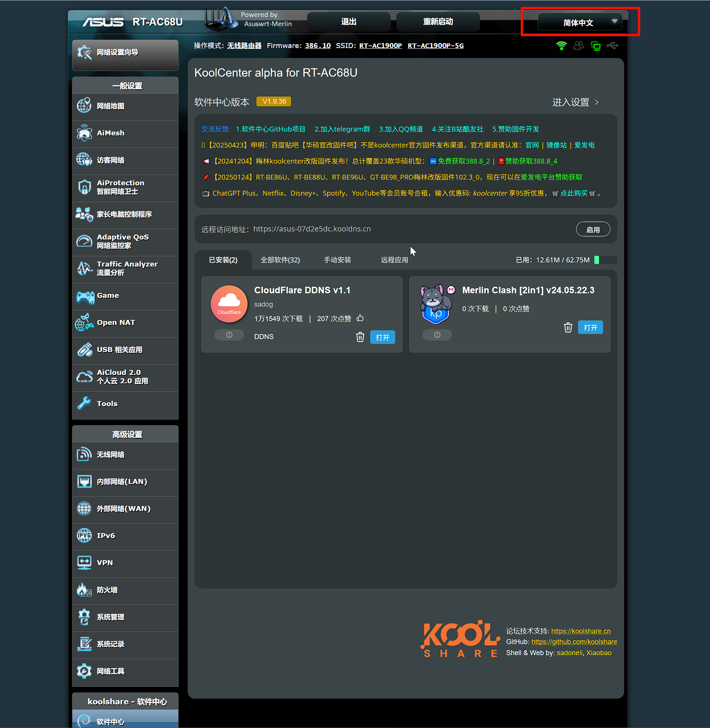Click the connected clients status icon
Screen dimensions: 710x728
(x=579, y=46)
